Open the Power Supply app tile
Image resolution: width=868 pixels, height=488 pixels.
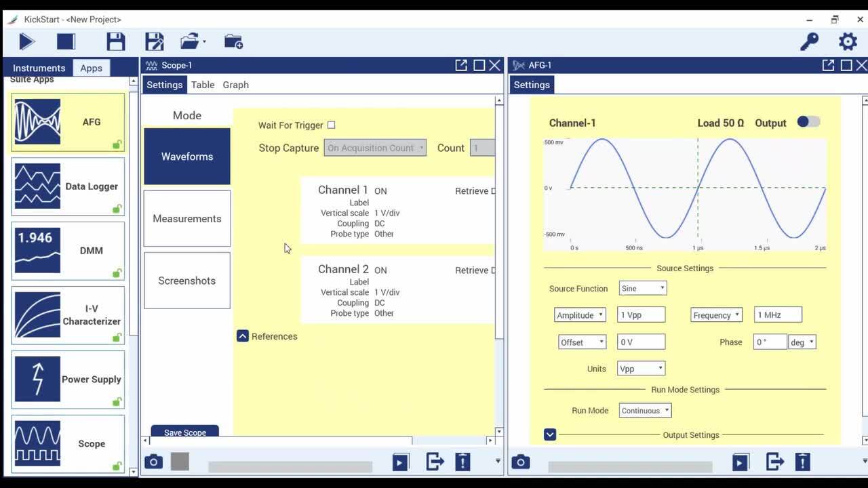pyautogui.click(x=68, y=380)
